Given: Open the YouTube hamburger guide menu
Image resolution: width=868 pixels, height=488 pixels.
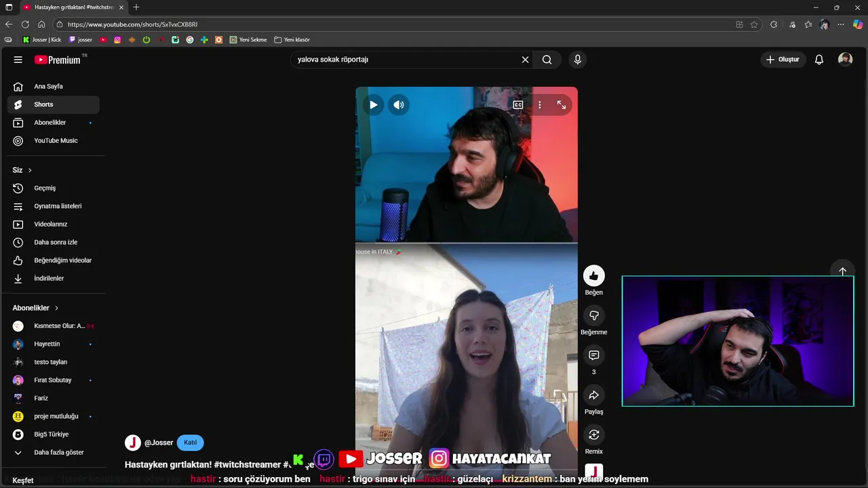Looking at the screenshot, I should tap(18, 60).
